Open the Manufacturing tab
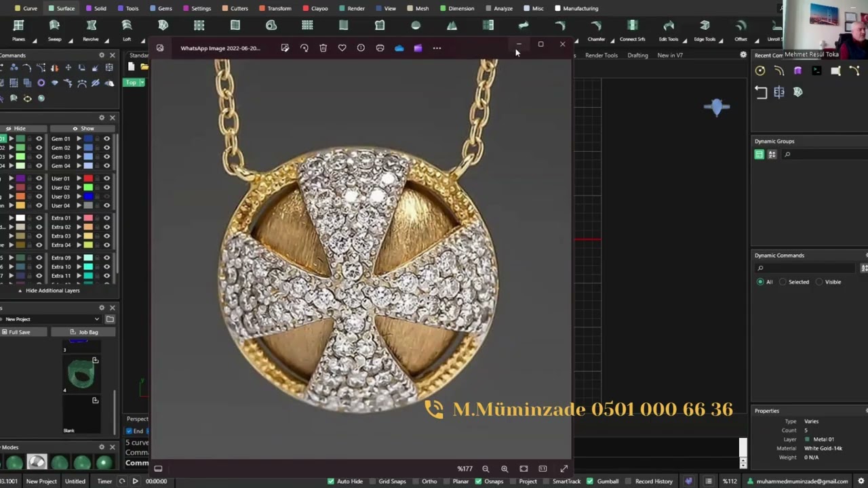This screenshot has width=868, height=488. [576, 8]
